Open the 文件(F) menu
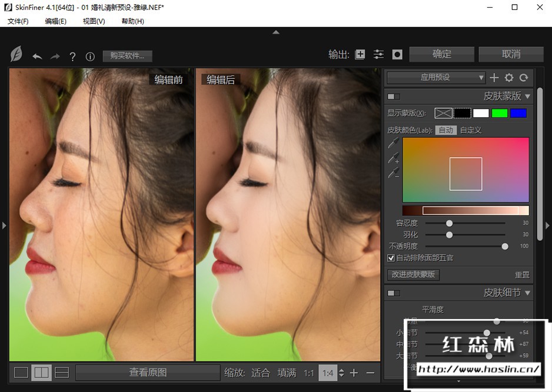This screenshot has height=392, width=552. pos(18,21)
